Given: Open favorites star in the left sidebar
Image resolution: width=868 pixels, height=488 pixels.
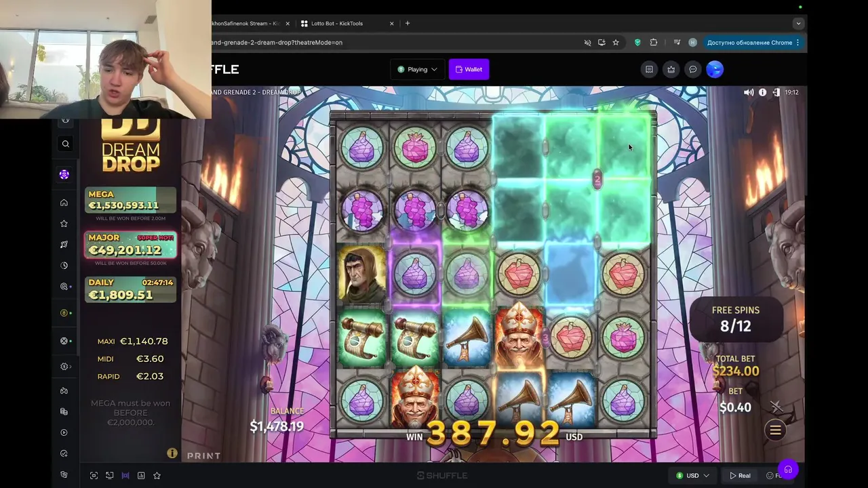Looking at the screenshot, I should 64,224.
